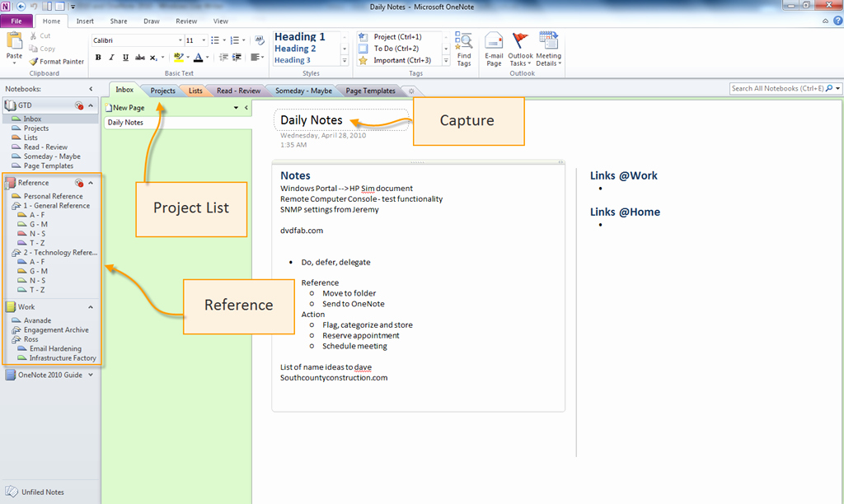
Task: Apply Underline formatting
Action: (x=125, y=58)
